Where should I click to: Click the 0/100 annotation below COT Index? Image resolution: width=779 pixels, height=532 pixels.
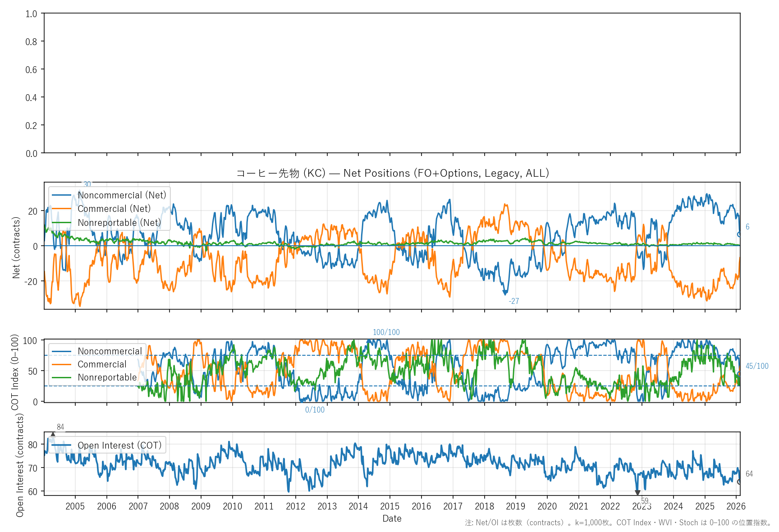(x=315, y=410)
